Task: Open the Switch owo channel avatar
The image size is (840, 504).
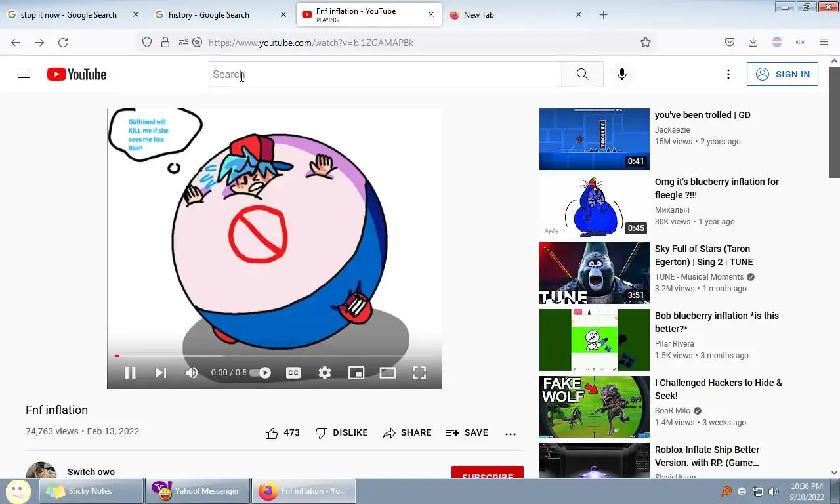Action: [x=41, y=470]
